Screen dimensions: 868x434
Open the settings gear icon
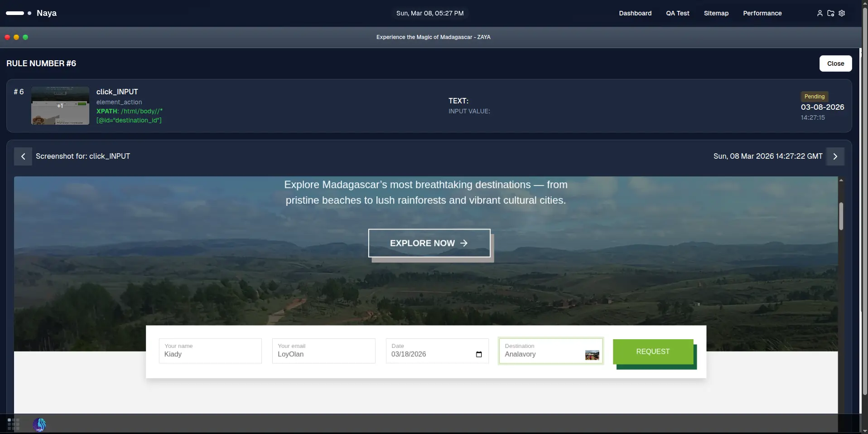coord(842,13)
